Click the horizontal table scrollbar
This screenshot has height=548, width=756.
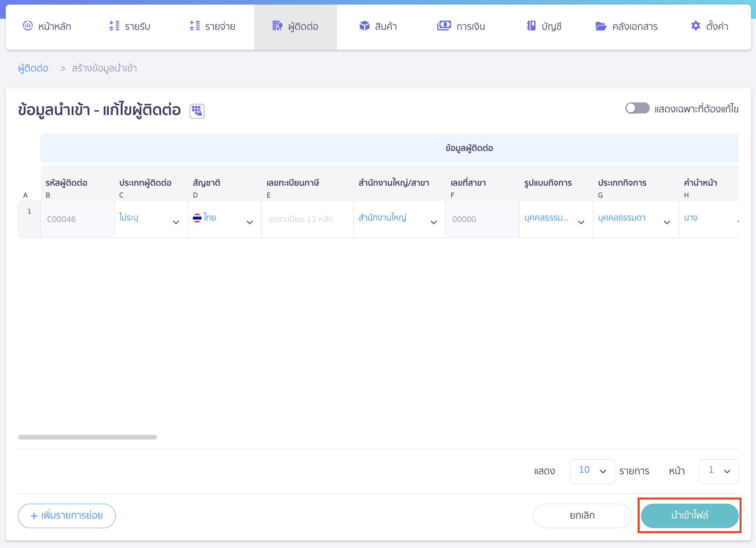[x=87, y=437]
